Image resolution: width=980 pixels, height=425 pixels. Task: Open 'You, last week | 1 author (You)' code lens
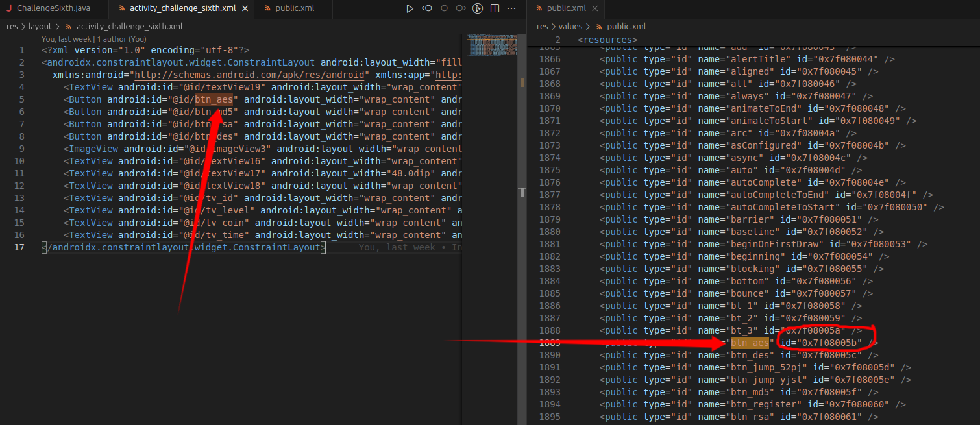[94, 39]
